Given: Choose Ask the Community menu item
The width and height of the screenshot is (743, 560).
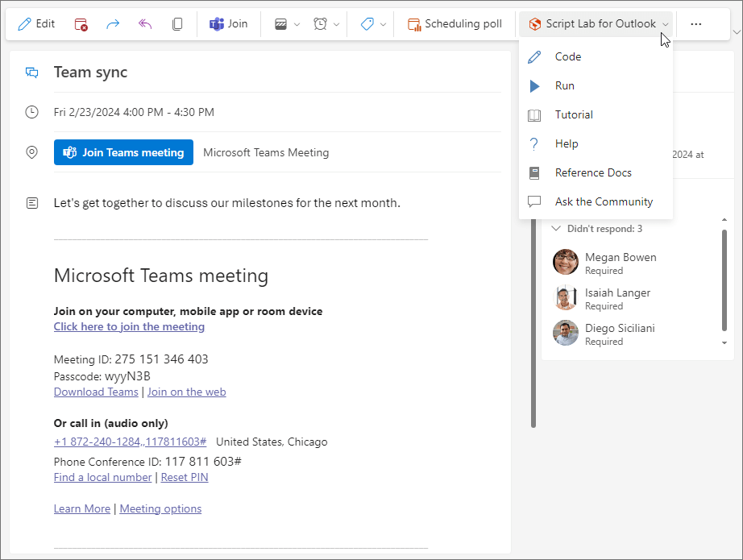Looking at the screenshot, I should [596, 201].
